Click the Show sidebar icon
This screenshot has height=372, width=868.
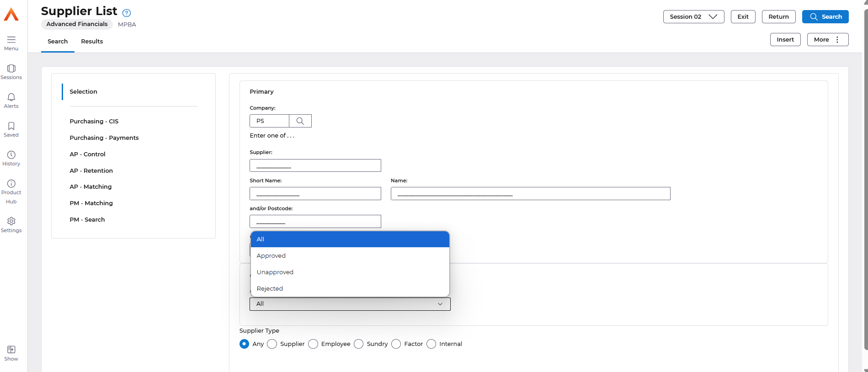tap(11, 350)
